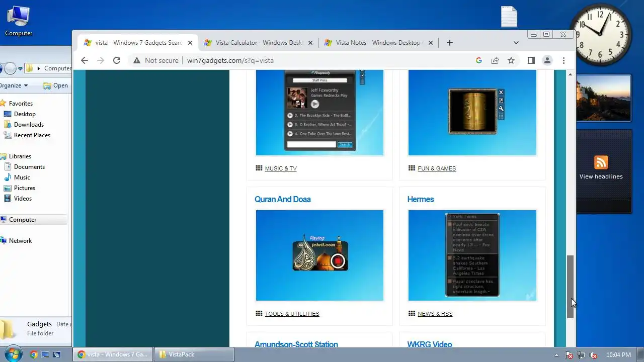Select Desktop in Explorer Favorites
This screenshot has width=644, height=362.
(x=24, y=114)
